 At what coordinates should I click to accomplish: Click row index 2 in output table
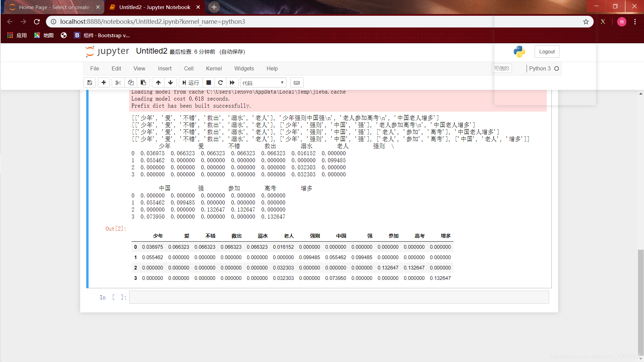coord(136,268)
